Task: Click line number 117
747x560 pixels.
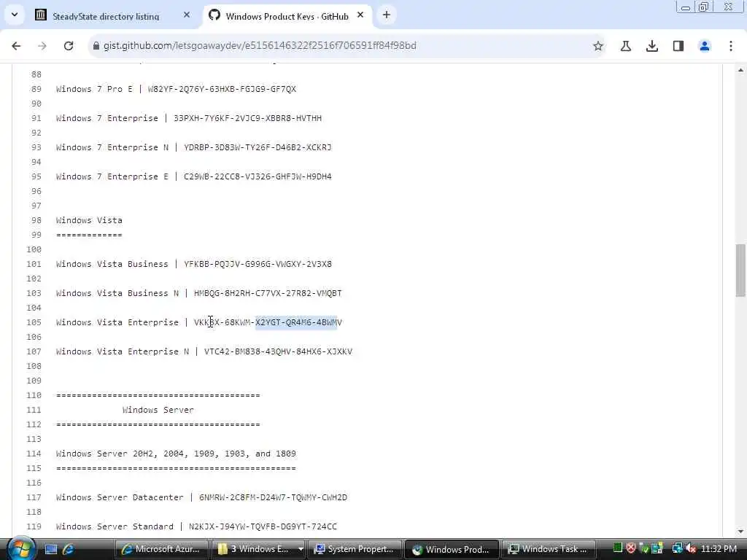Action: 34,497
